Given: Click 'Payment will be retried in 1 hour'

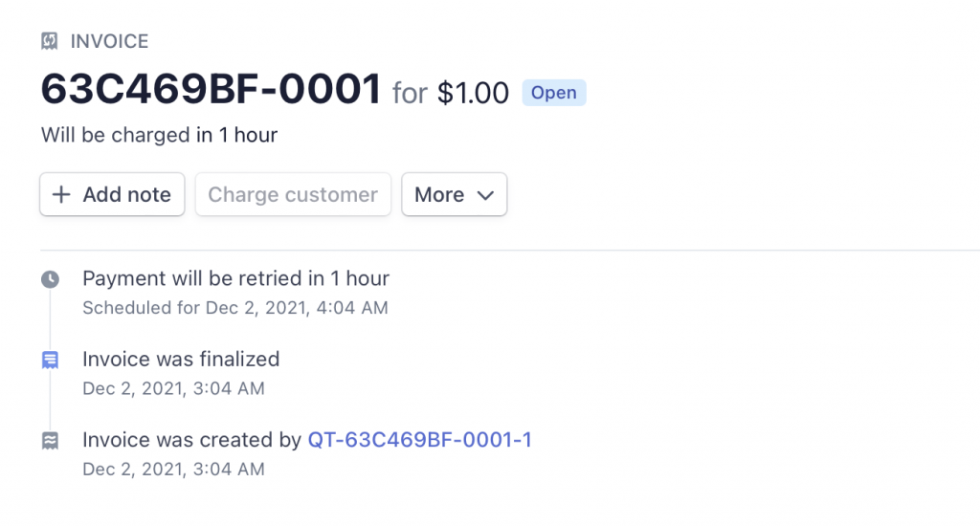Looking at the screenshot, I should (x=235, y=278).
